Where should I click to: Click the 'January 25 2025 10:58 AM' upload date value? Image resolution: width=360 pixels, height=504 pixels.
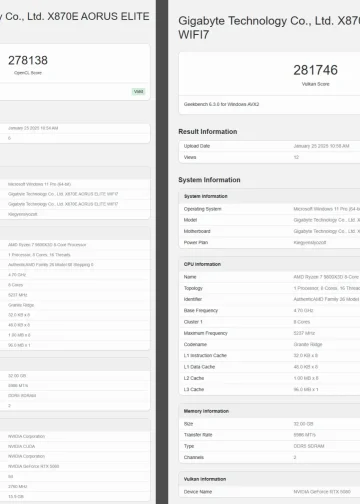click(x=321, y=146)
